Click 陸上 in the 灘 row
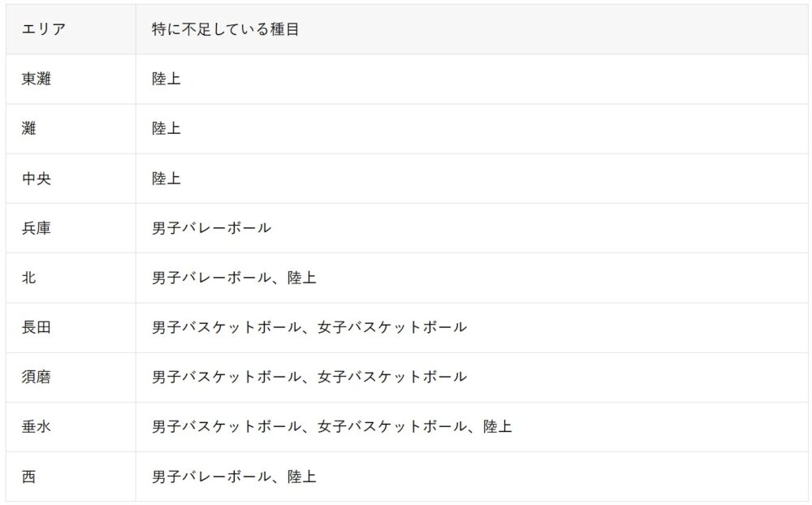Viewport: 812px width, 505px height. click(166, 128)
